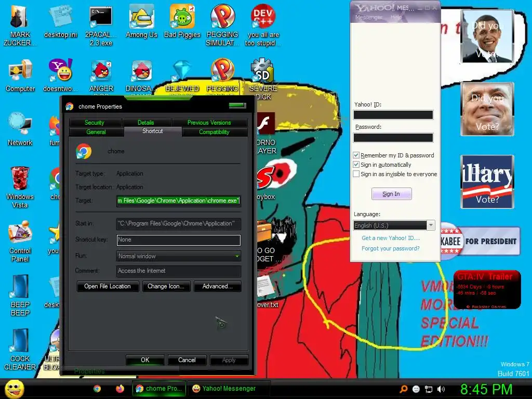Screen dimensions: 532x399
Task: Click the Obama 'Did you Vote?' gadget
Action: point(487,36)
